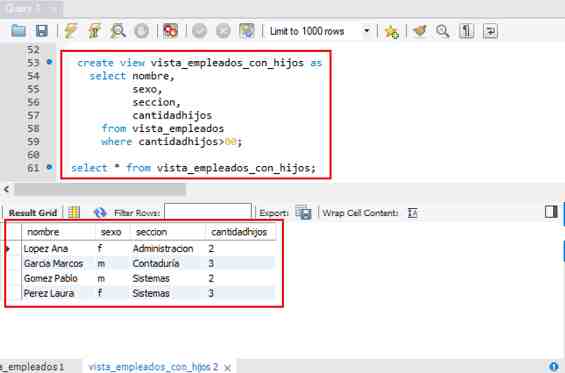This screenshot has height=373, width=565.
Task: Place cursor on 'where cantidadhijos>00' line
Action: (x=172, y=142)
